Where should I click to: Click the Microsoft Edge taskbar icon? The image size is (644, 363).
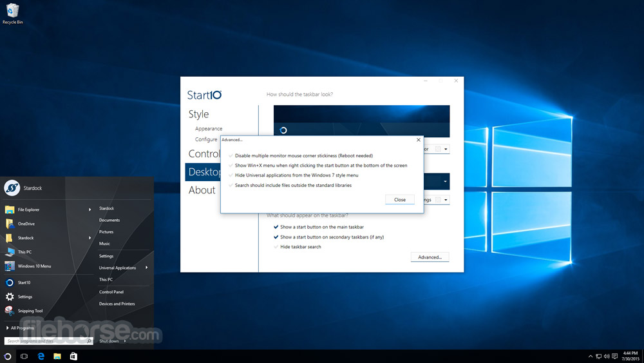coord(41,356)
